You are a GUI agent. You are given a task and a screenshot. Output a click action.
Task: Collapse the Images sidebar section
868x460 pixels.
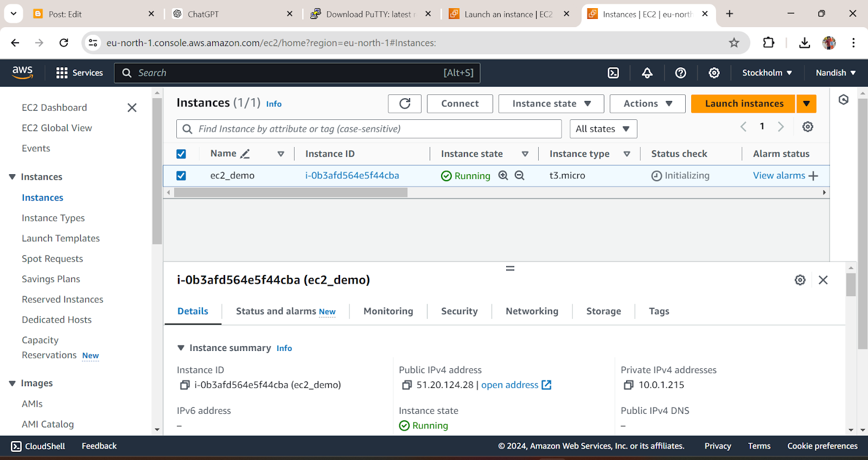(x=12, y=384)
